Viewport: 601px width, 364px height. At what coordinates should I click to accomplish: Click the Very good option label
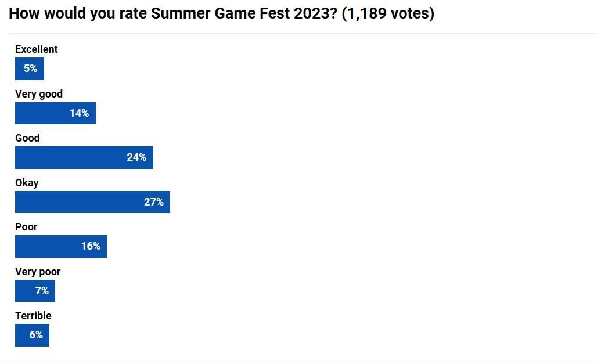[39, 94]
